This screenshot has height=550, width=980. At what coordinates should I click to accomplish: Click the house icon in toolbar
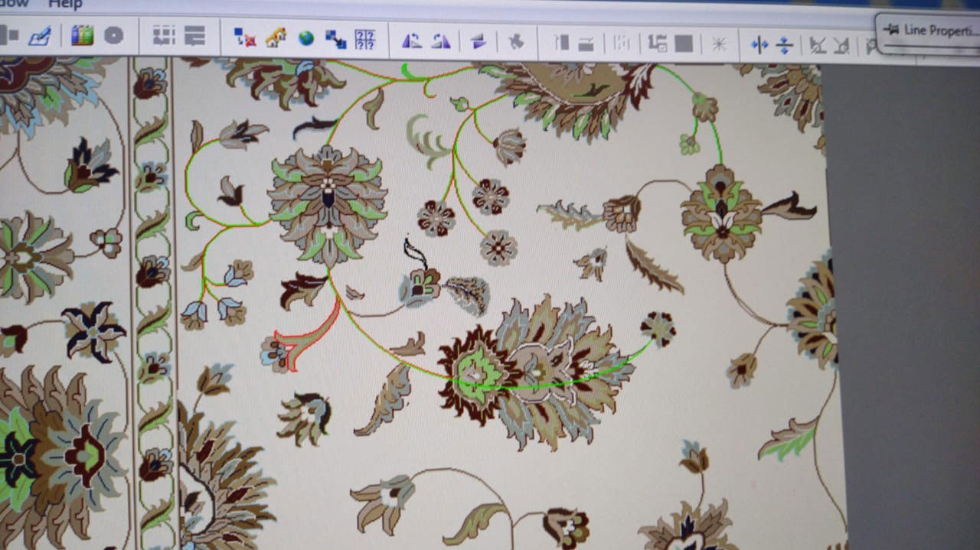point(276,37)
